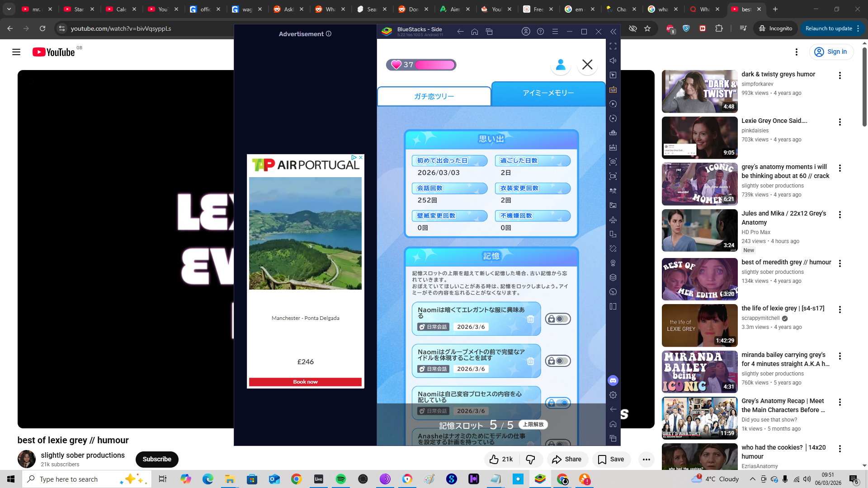Viewport: 868px width, 488px height.
Task: Delete the first Naomi memory with trash icon
Action: 530,319
